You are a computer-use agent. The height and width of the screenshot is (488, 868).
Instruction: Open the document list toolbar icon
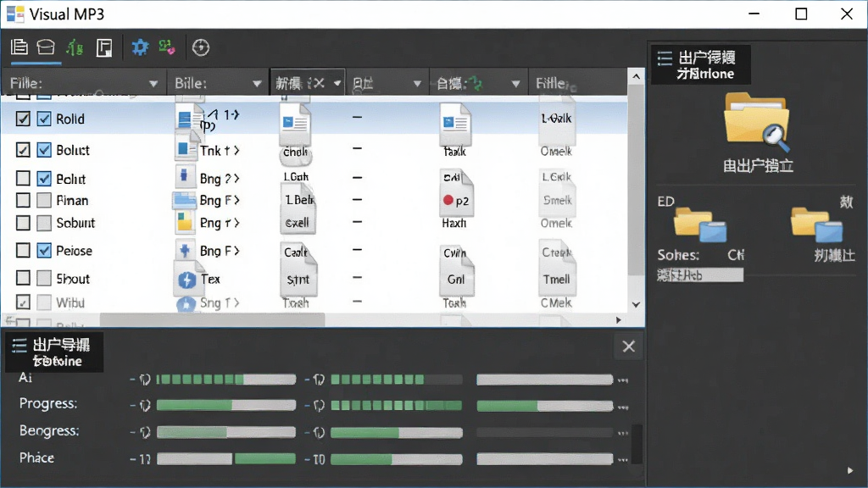pos(19,47)
